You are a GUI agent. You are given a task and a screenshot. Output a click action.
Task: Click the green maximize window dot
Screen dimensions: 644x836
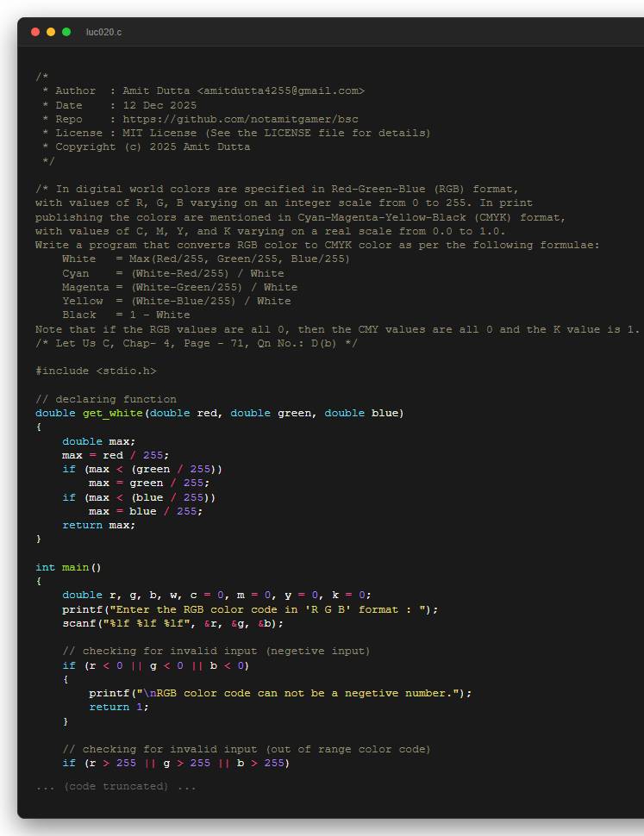66,32
